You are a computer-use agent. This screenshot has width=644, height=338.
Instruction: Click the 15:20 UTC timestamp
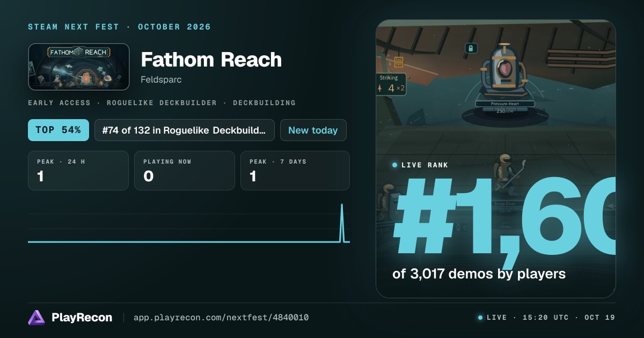(x=545, y=318)
